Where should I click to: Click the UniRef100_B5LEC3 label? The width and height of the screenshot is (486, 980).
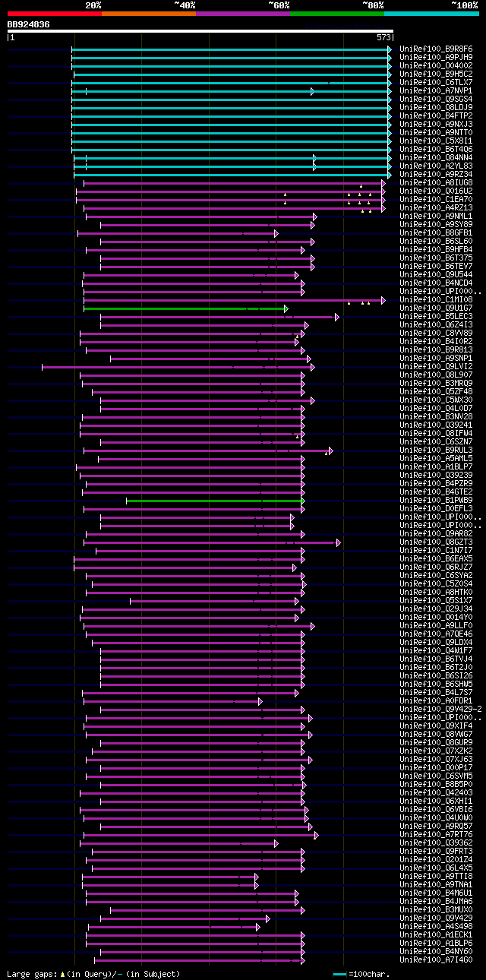(x=436, y=317)
